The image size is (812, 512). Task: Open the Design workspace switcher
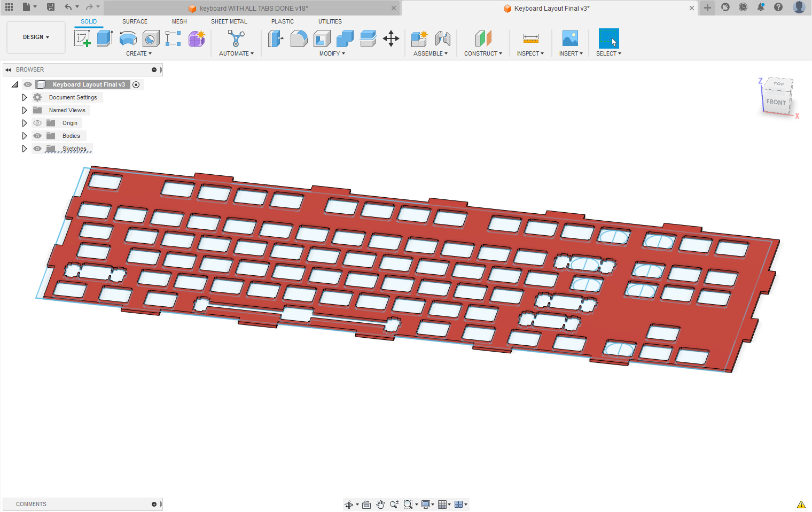[36, 37]
